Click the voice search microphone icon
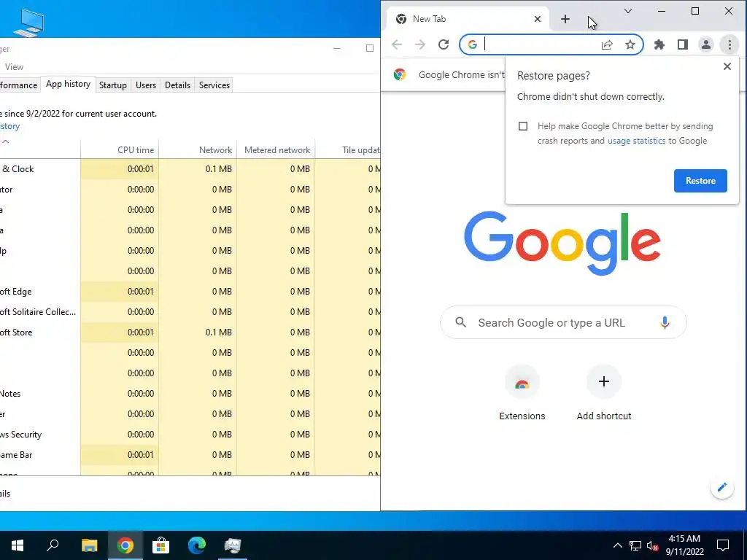The image size is (747, 560). point(665,323)
